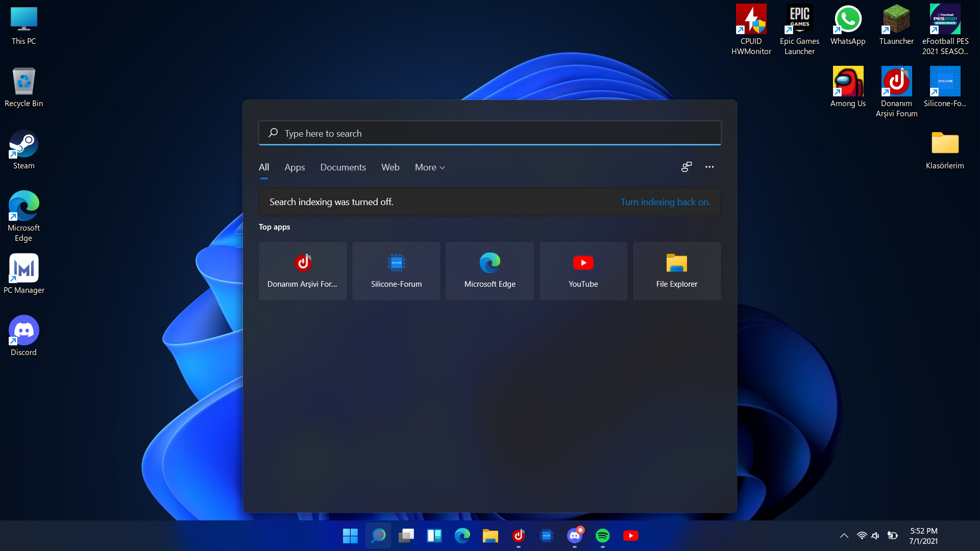Open Silicone-Forum top app tile
The width and height of the screenshot is (980, 551).
396,271
